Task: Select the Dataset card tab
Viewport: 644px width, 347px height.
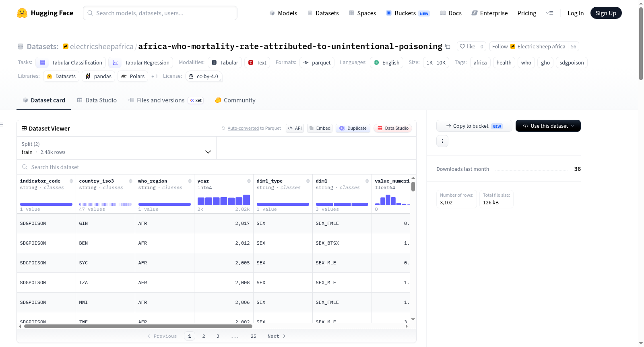Action: tap(43, 100)
